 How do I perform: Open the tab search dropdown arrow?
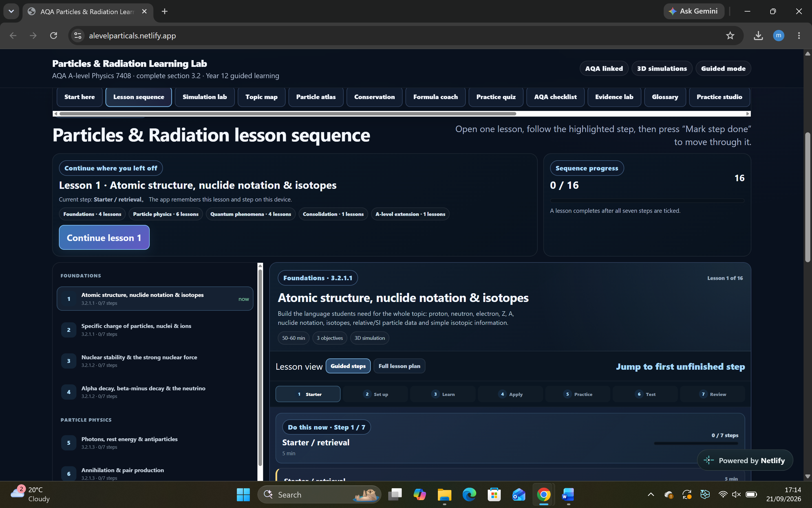pyautogui.click(x=11, y=11)
